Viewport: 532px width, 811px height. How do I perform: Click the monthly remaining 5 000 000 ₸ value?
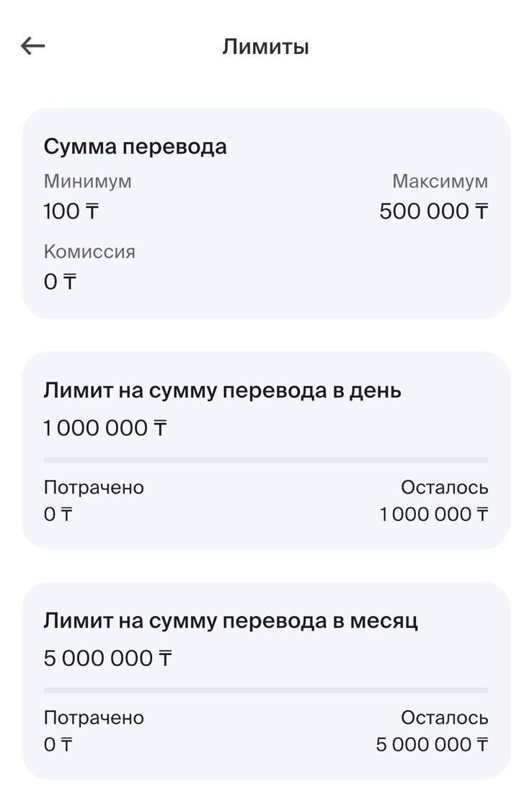(x=431, y=745)
